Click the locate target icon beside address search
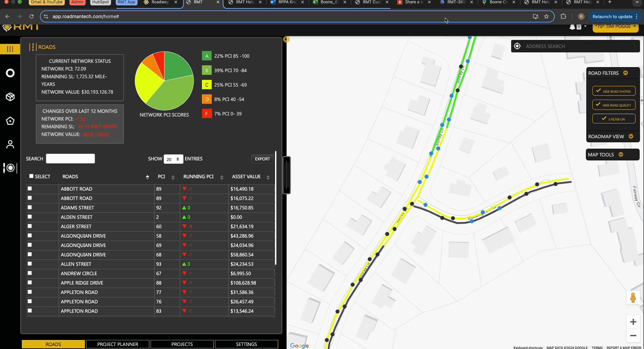The width and height of the screenshot is (644, 349). point(517,46)
